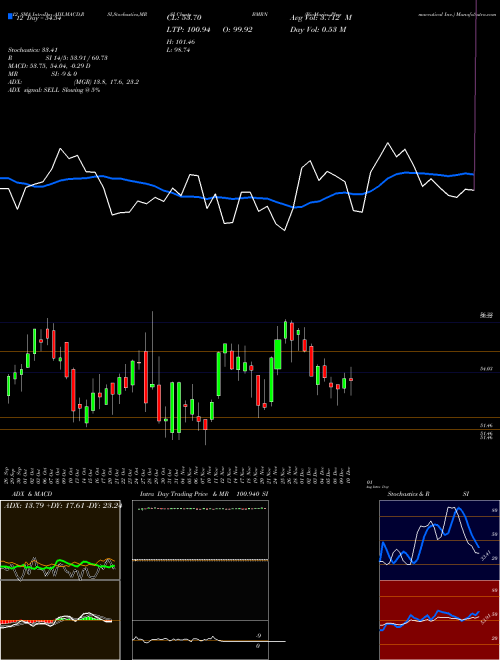Click the CL: 53.70 close value
The image size is (500, 660).
184,18
